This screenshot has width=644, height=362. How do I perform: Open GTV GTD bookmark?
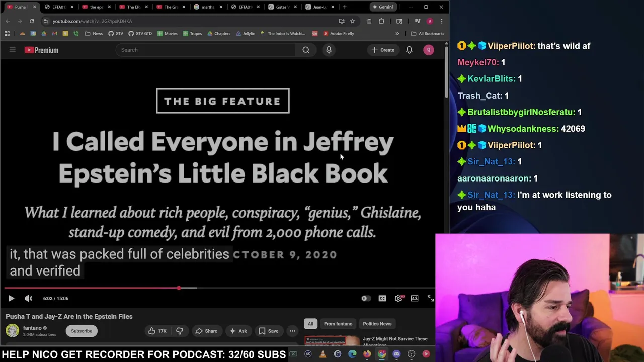(x=139, y=34)
